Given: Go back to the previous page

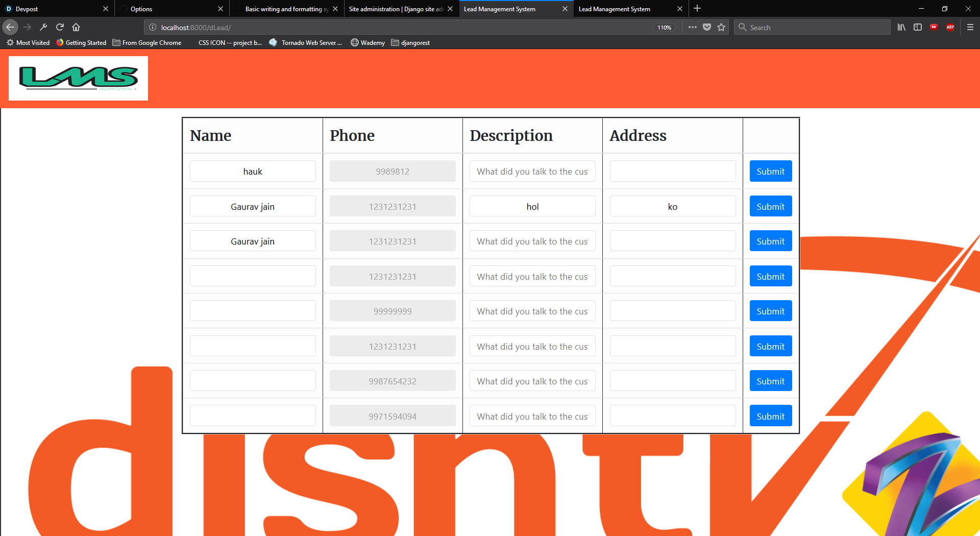Looking at the screenshot, I should point(10,27).
